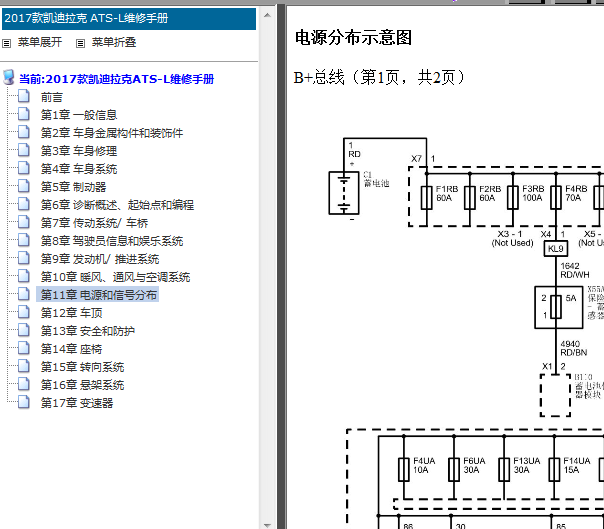Click the page icon for 第12章 车顶
This screenshot has height=529, width=604.
click(23, 312)
